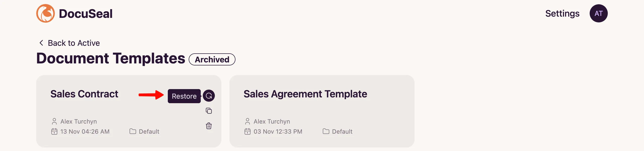The image size is (644, 151).
Task: Click the back chevron before Back to Active
Action: coord(41,43)
